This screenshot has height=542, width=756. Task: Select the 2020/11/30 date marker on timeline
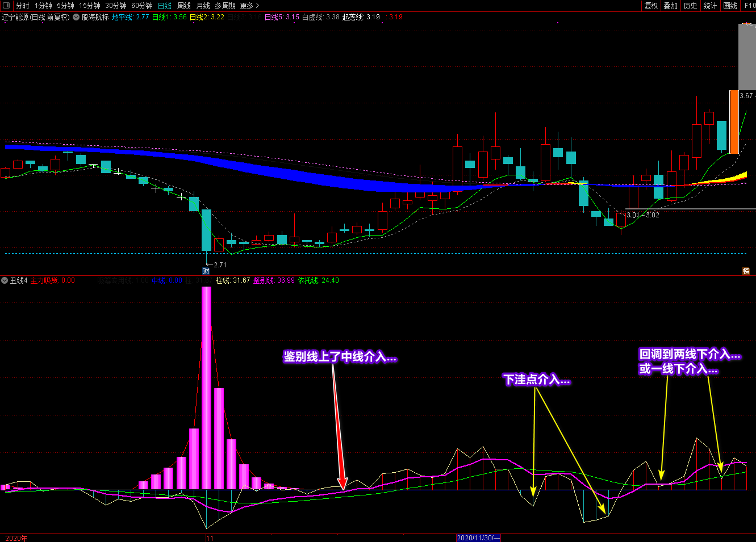pos(478,538)
